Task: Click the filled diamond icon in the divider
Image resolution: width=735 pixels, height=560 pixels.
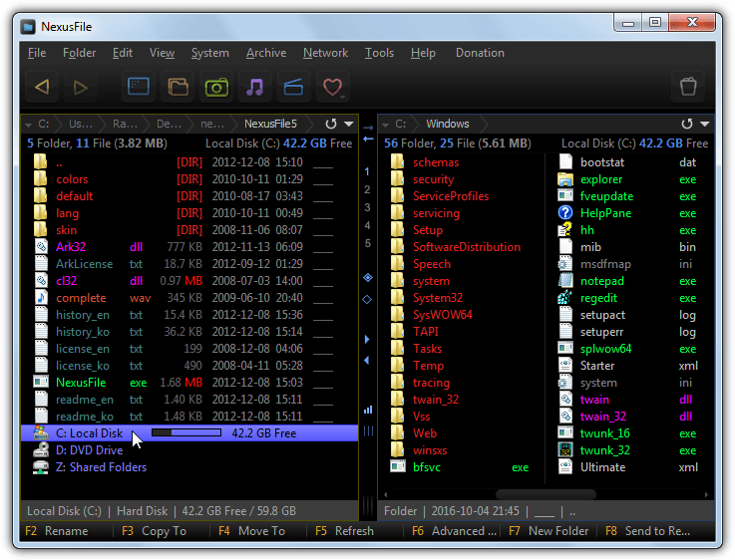Action: (368, 278)
